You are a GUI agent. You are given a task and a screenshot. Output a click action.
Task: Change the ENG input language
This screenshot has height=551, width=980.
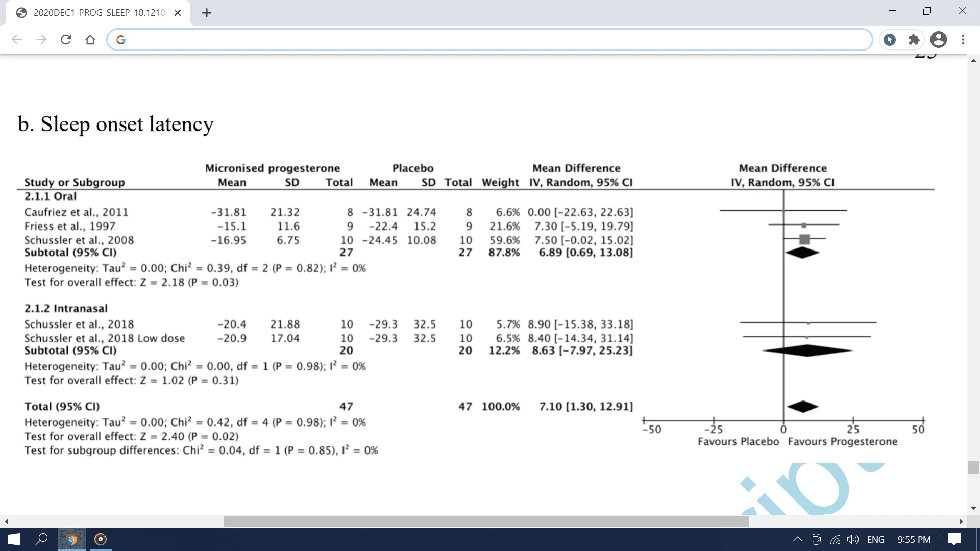click(876, 539)
